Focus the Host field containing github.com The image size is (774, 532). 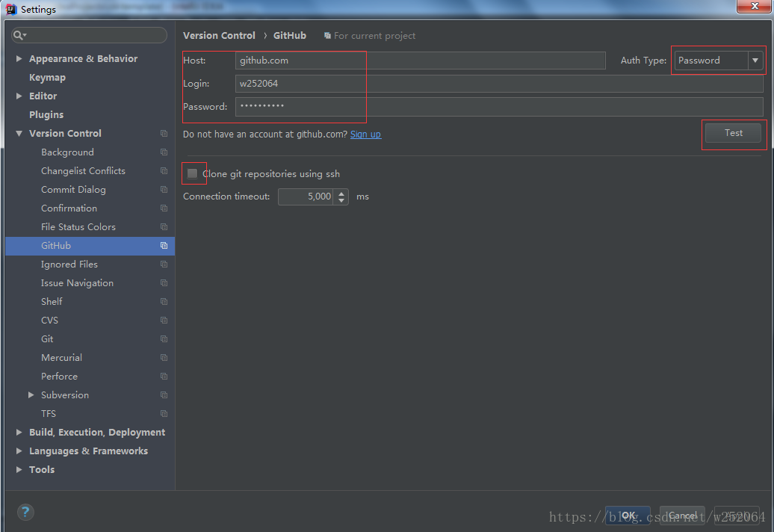(421, 61)
